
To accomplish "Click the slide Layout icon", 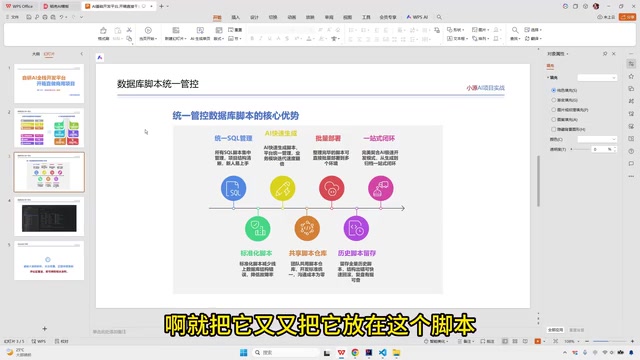I will click(x=219, y=31).
